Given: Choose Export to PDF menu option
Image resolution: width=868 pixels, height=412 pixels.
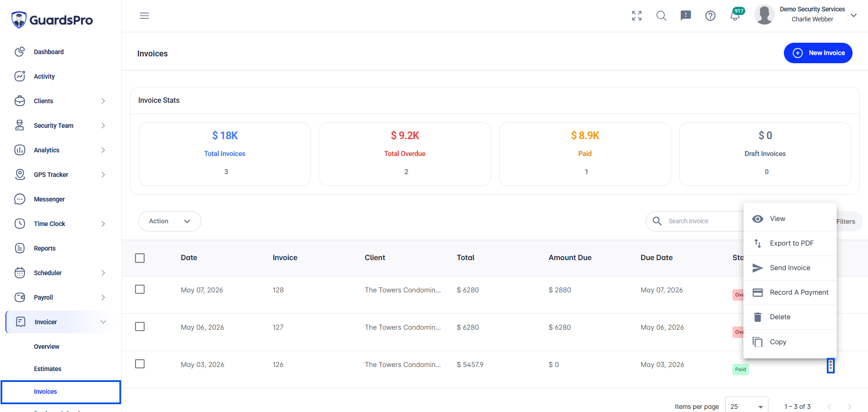Looking at the screenshot, I should pos(790,243).
